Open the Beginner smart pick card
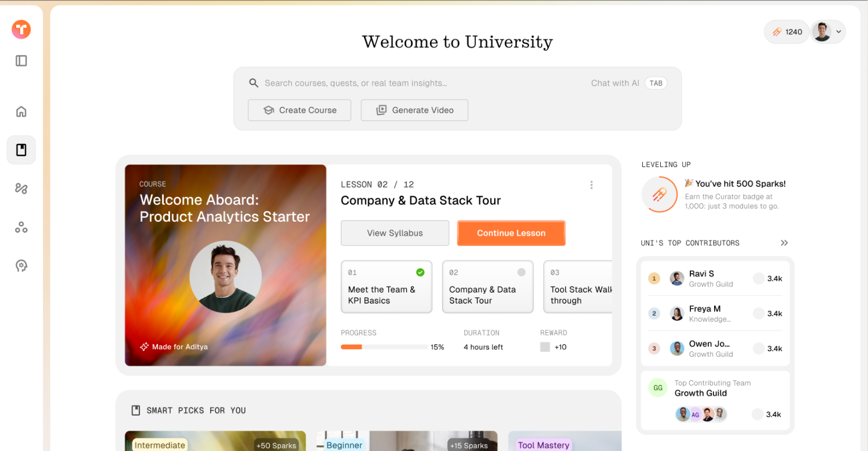Screen dimensions: 868x451 (x=407, y=441)
